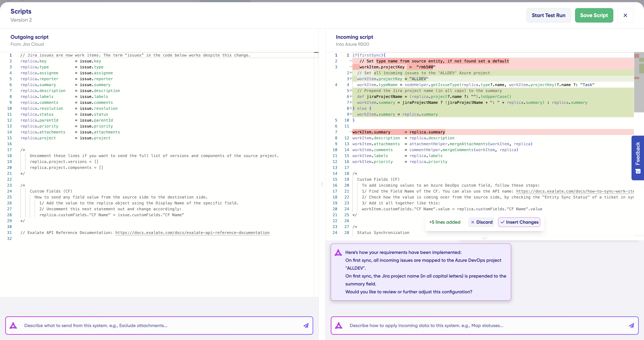This screenshot has height=340, width=644.
Task: Click the X icon on Discard
Action: click(472, 222)
